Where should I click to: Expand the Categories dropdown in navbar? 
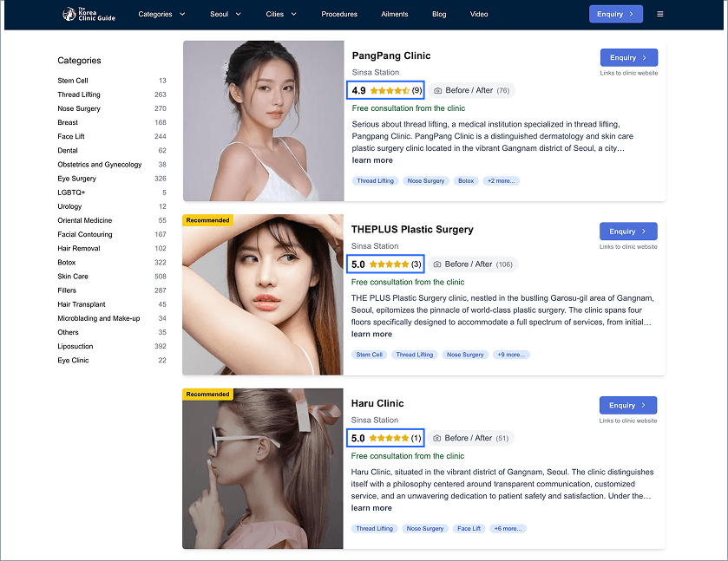point(161,14)
